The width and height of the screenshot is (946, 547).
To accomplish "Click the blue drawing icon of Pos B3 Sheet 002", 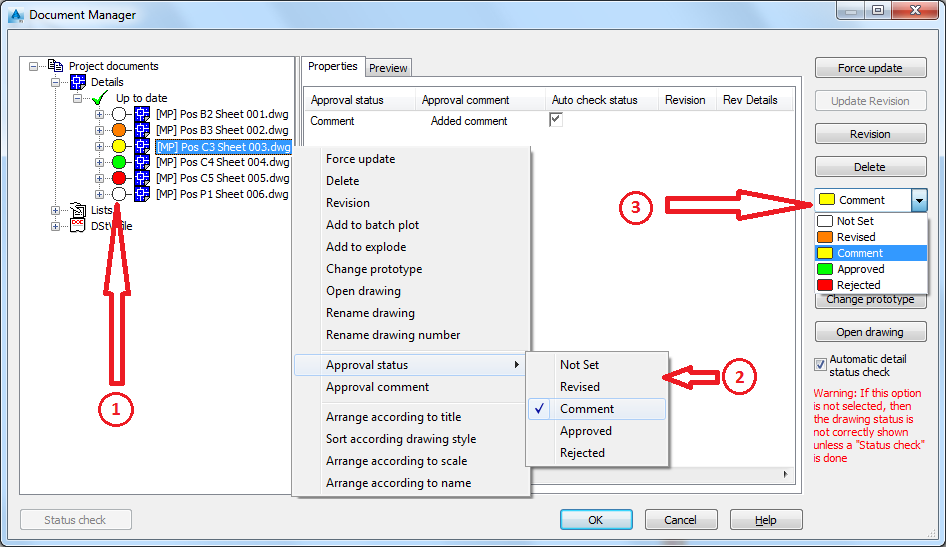I will tap(142, 130).
